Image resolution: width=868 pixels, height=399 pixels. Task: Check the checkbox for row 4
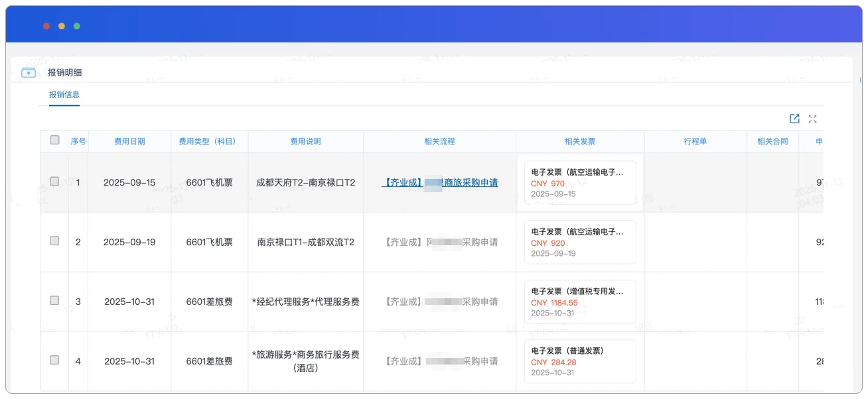click(54, 360)
